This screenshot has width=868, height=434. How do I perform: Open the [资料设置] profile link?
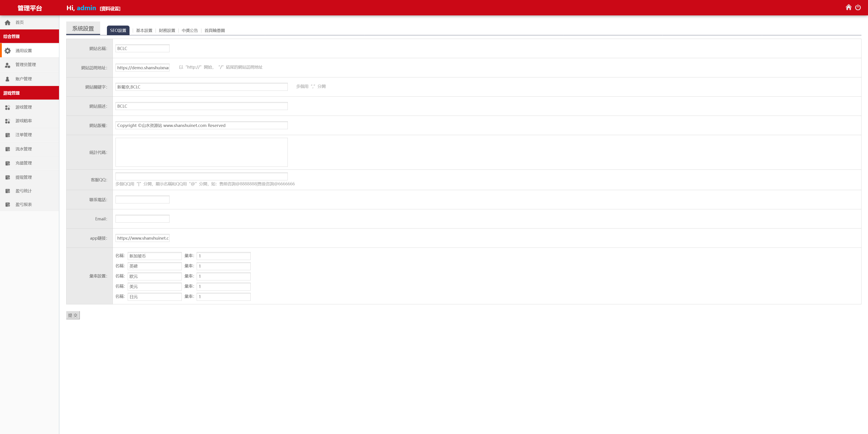pos(110,9)
